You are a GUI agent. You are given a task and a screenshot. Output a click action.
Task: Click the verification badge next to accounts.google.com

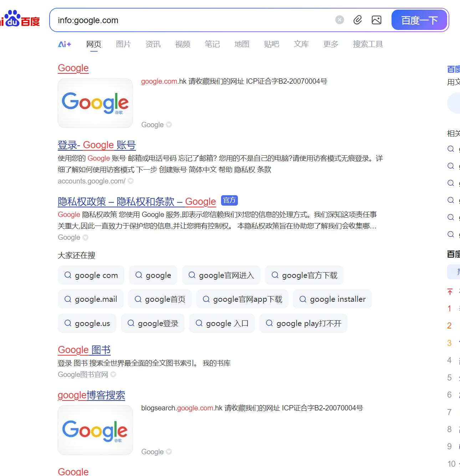point(131,181)
